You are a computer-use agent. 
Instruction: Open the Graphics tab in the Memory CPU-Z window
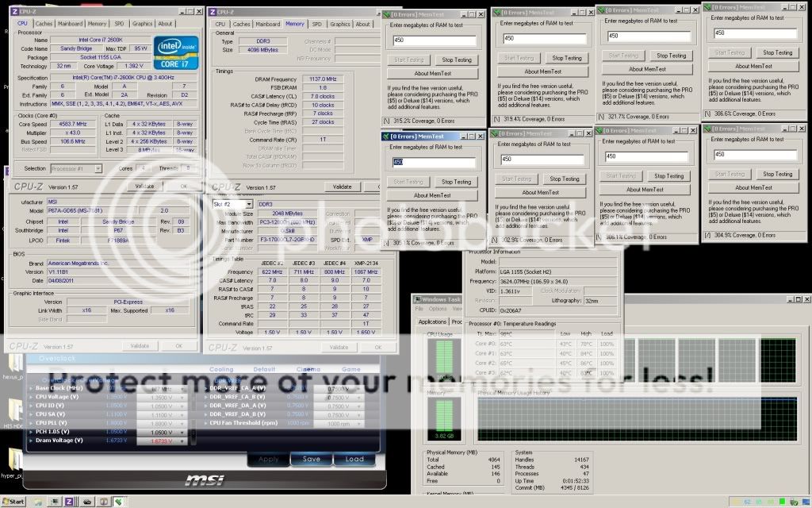click(340, 24)
